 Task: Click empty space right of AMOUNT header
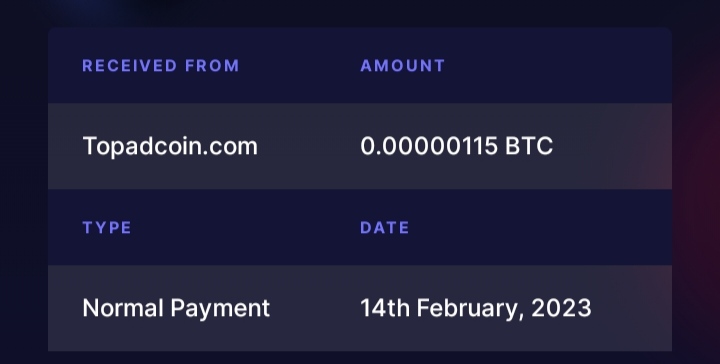pos(558,66)
